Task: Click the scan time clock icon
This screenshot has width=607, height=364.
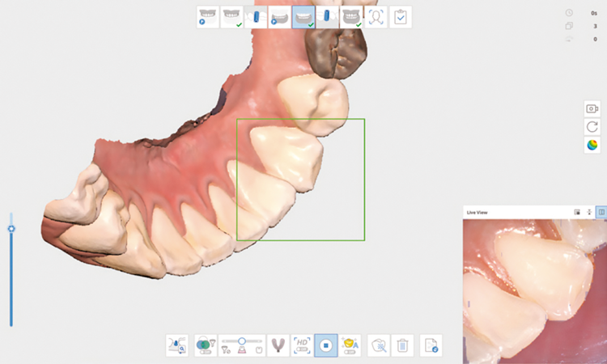Action: (569, 13)
